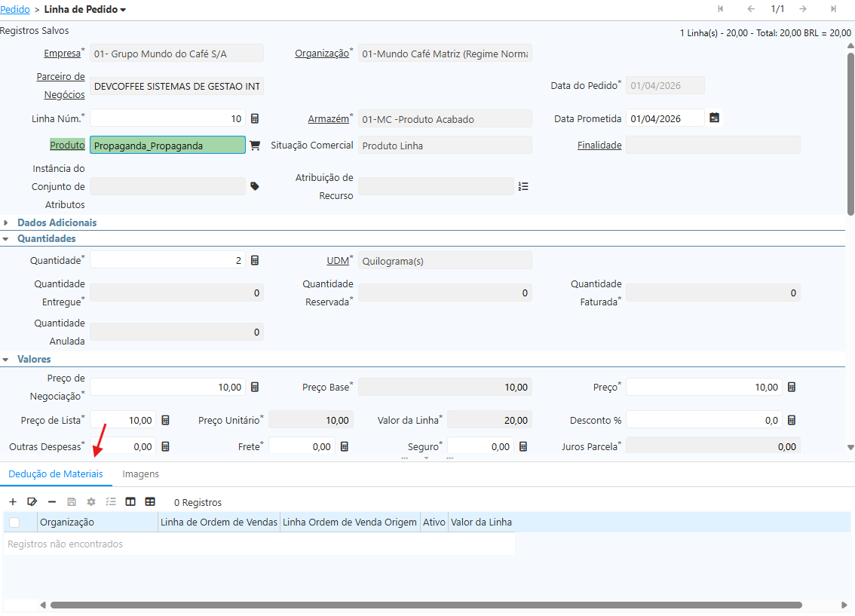Open the Linha de Pedido dropdown arrow
The height and width of the screenshot is (616, 855).
(123, 10)
